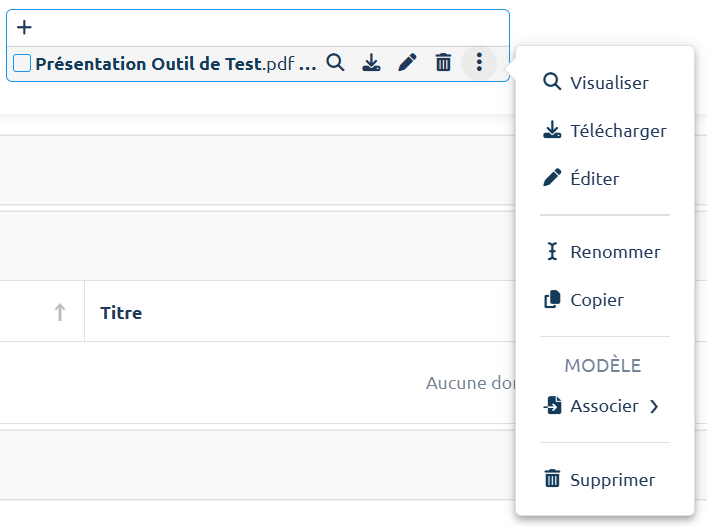Tick the checkbox beside Présentation Outil de Test.pdf
Image resolution: width=707 pixels, height=526 pixels.
tap(22, 64)
